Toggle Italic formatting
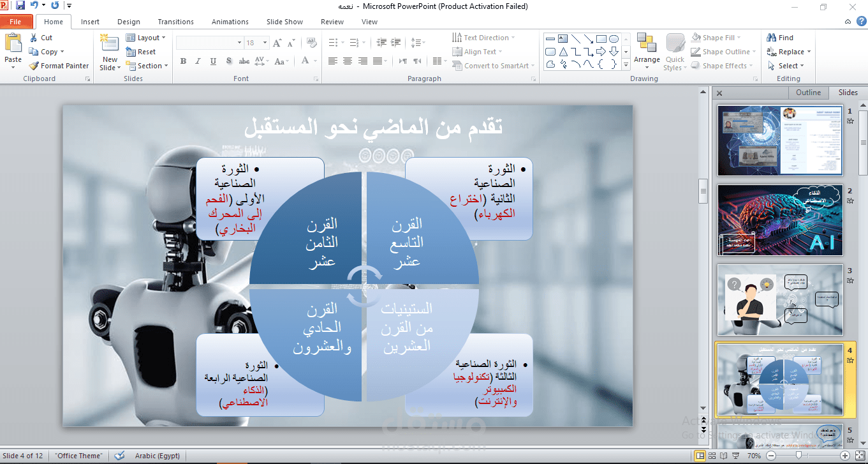The width and height of the screenshot is (868, 464). pyautogui.click(x=198, y=61)
